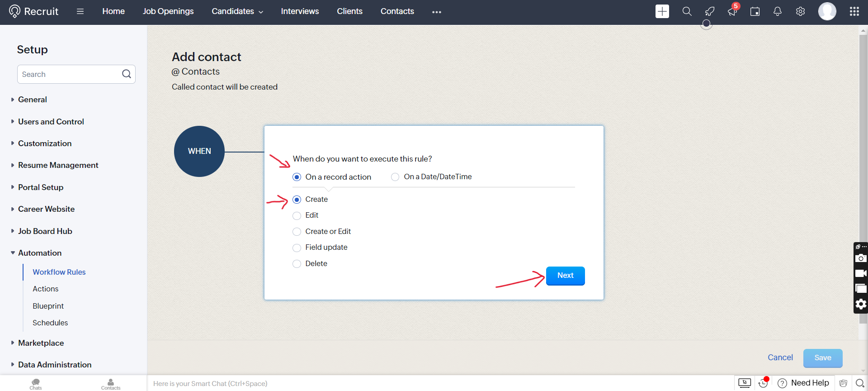The image size is (868, 391).
Task: Open the setup gear icon
Action: (x=800, y=11)
